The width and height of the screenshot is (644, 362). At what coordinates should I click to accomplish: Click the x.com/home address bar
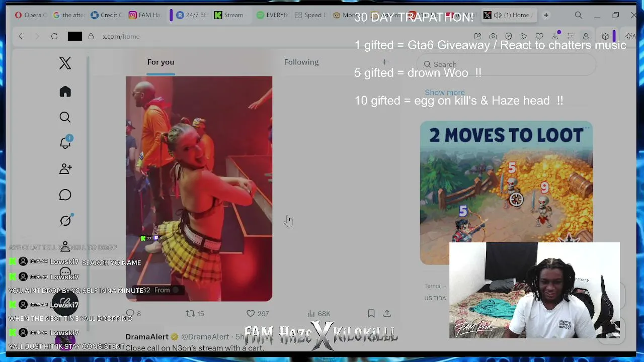[121, 36]
